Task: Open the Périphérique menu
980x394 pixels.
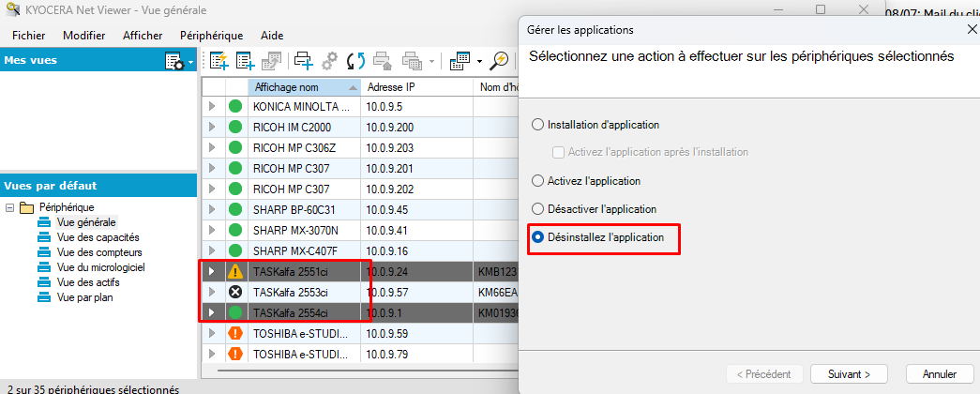Action: tap(211, 36)
